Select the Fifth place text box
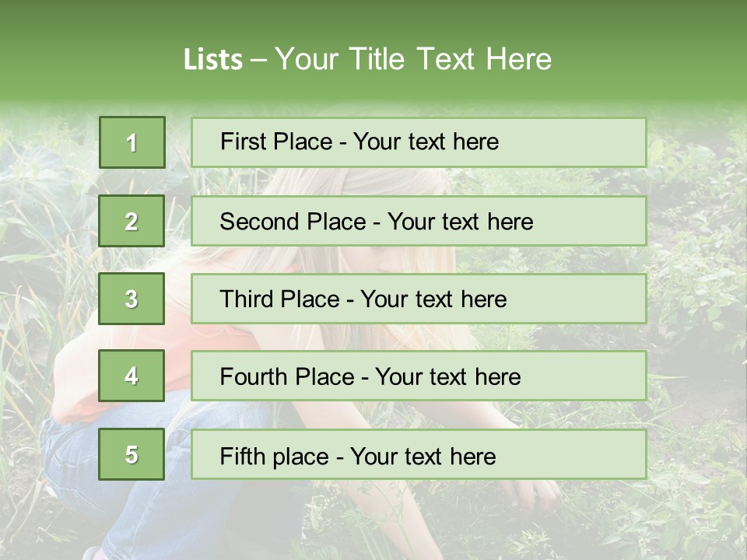Screen dimensions: 747x560 pos(419,454)
